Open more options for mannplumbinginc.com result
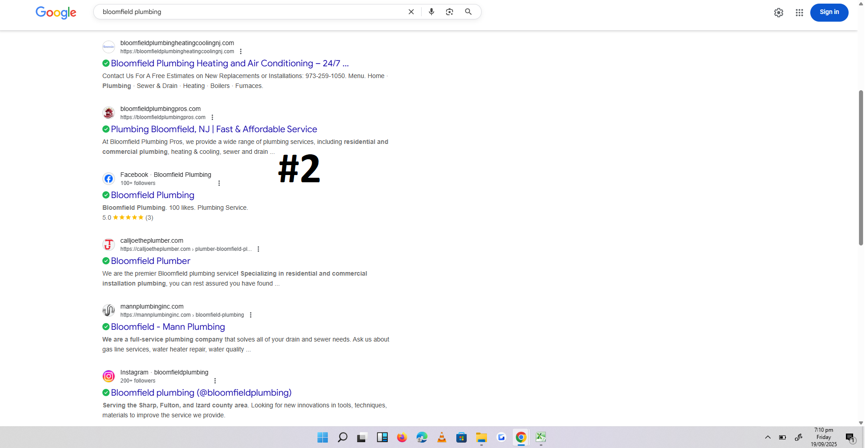This screenshot has width=868, height=448. pyautogui.click(x=251, y=315)
